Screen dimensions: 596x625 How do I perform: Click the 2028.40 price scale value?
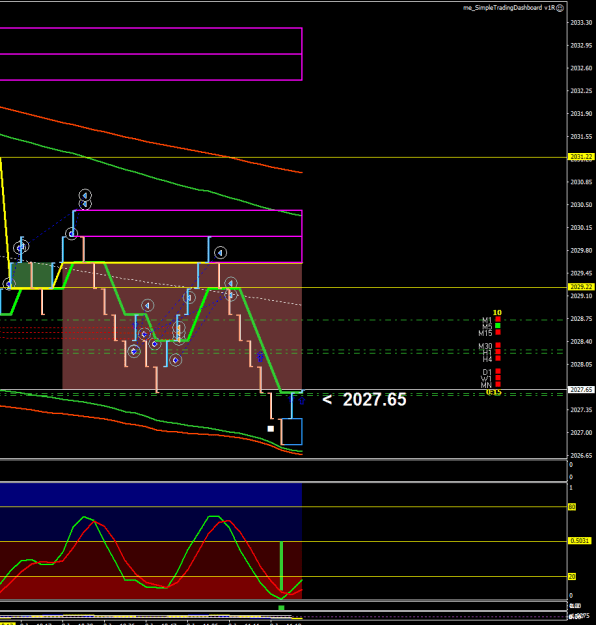tap(581, 342)
